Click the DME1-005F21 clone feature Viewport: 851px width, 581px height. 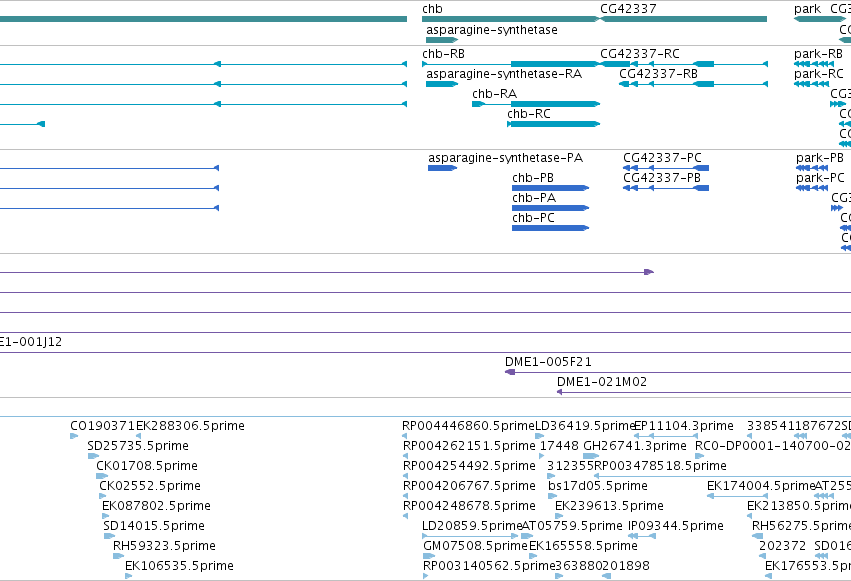[x=678, y=372]
